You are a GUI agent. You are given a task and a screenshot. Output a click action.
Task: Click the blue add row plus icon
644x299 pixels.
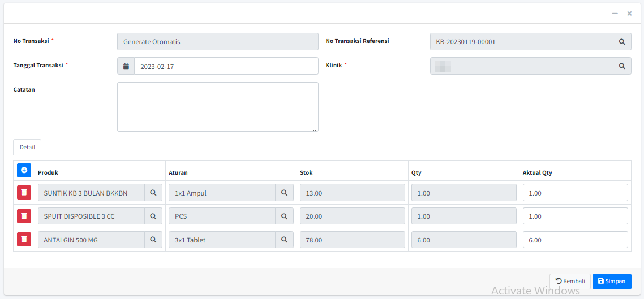(x=24, y=170)
